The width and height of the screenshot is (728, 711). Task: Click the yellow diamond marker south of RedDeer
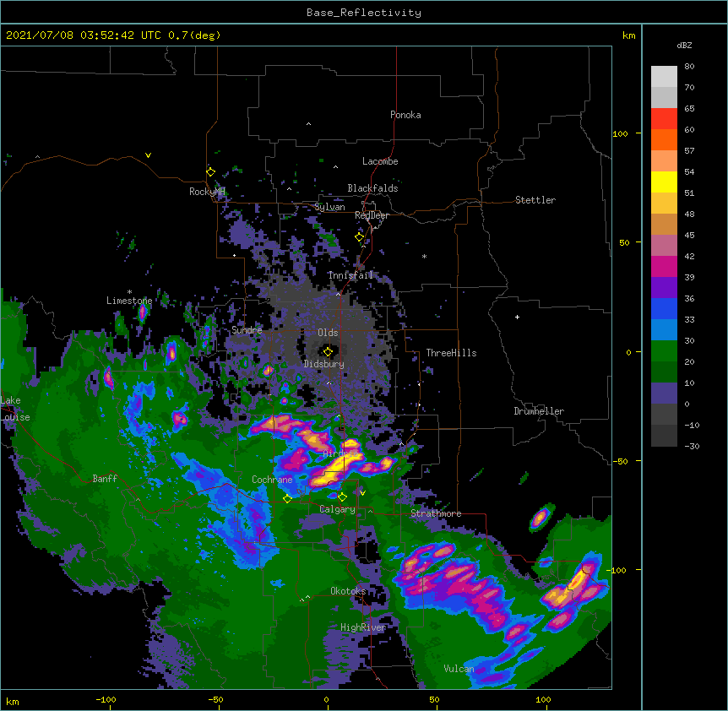pyautogui.click(x=359, y=236)
